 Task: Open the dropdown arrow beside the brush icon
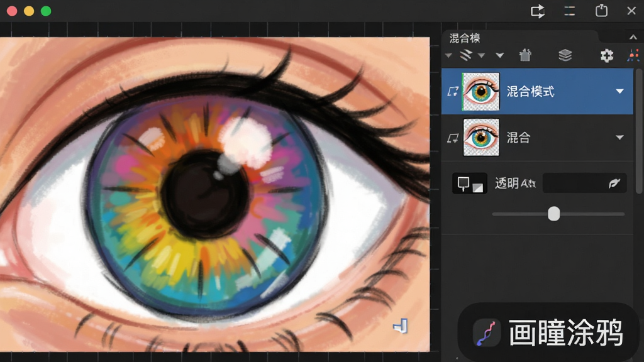pos(481,55)
